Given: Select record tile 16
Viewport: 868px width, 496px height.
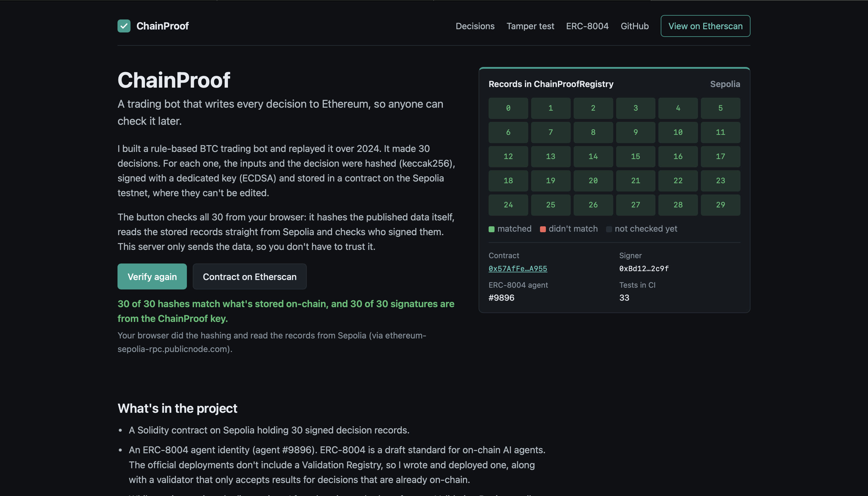Looking at the screenshot, I should coord(678,156).
